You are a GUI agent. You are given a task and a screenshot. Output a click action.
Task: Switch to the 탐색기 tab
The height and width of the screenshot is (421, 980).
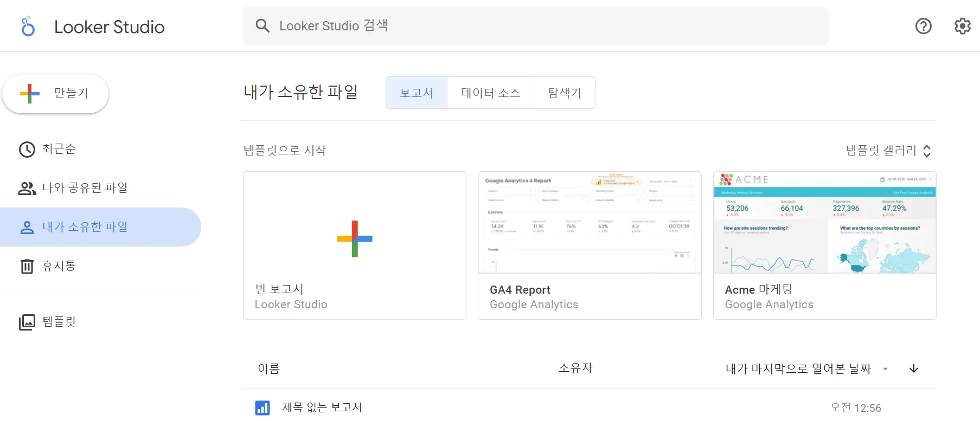564,93
